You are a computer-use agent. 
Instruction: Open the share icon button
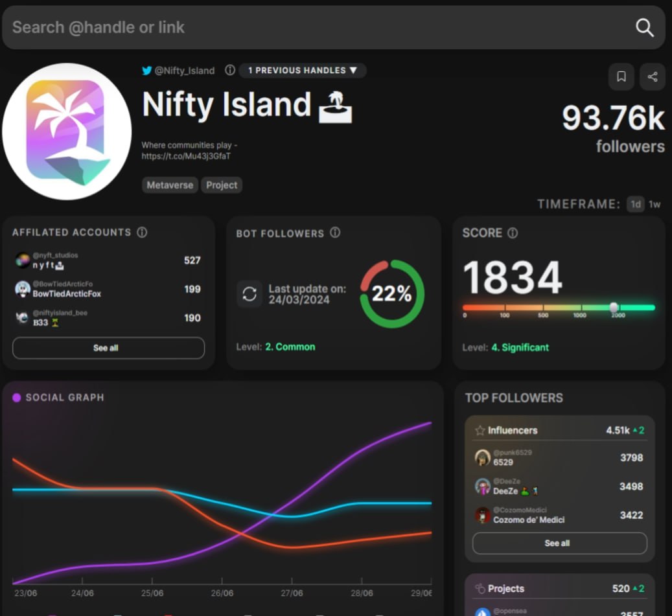click(x=653, y=76)
